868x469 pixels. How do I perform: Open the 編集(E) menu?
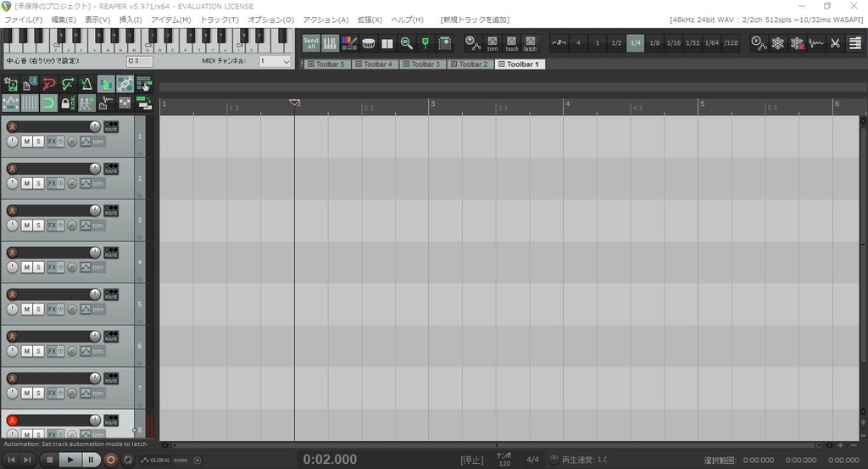pyautogui.click(x=64, y=20)
